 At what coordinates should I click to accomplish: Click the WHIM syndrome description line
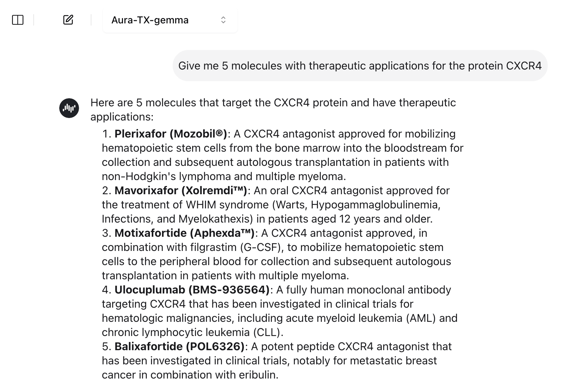[271, 205]
